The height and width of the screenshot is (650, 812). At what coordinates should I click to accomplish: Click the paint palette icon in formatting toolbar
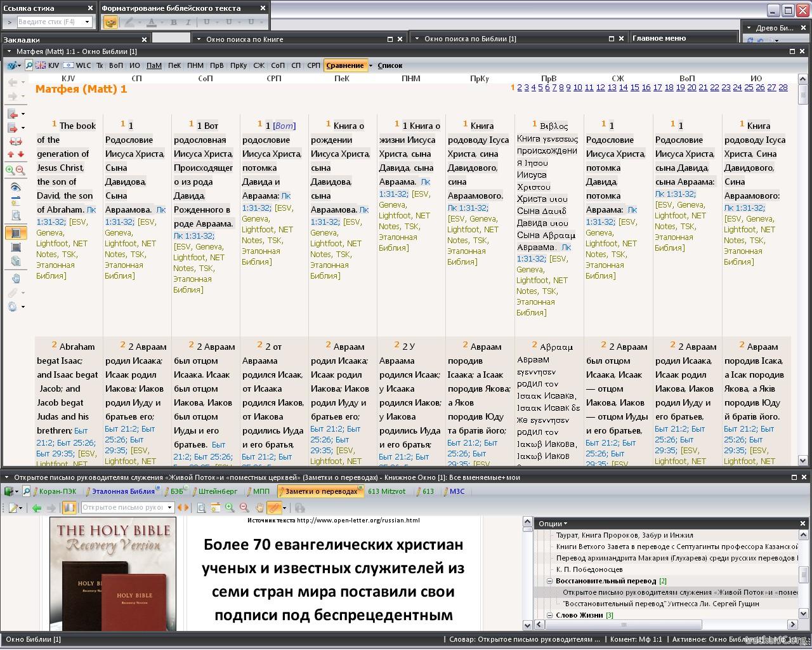(110, 22)
